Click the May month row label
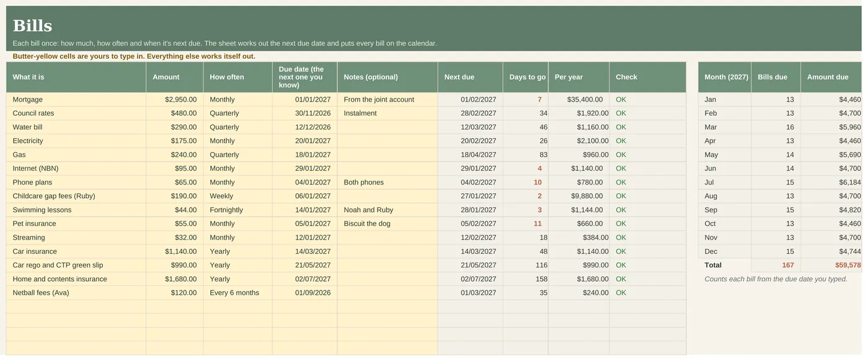The height and width of the screenshot is (361, 868). pos(724,155)
